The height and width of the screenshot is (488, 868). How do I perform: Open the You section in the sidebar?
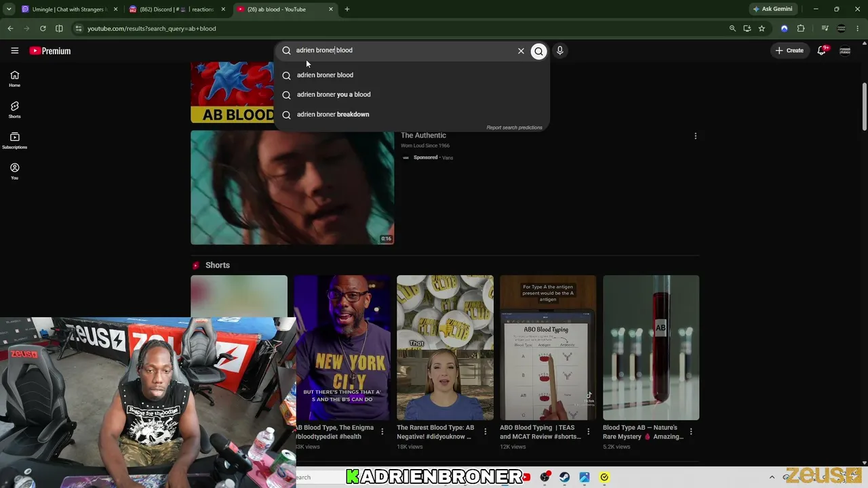[14, 171]
